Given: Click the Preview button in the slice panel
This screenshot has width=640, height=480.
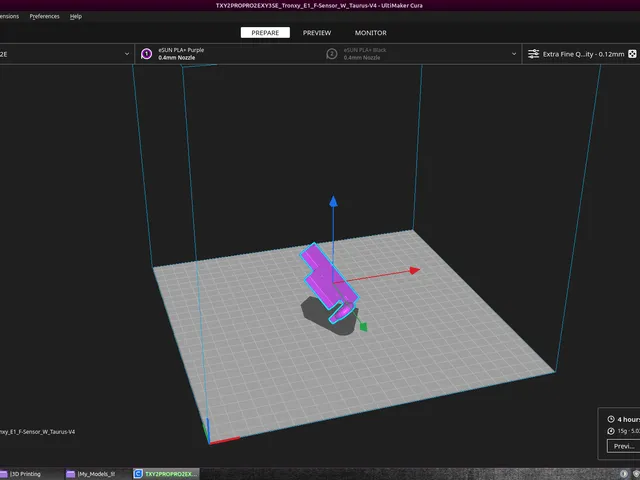Looking at the screenshot, I should click(623, 446).
